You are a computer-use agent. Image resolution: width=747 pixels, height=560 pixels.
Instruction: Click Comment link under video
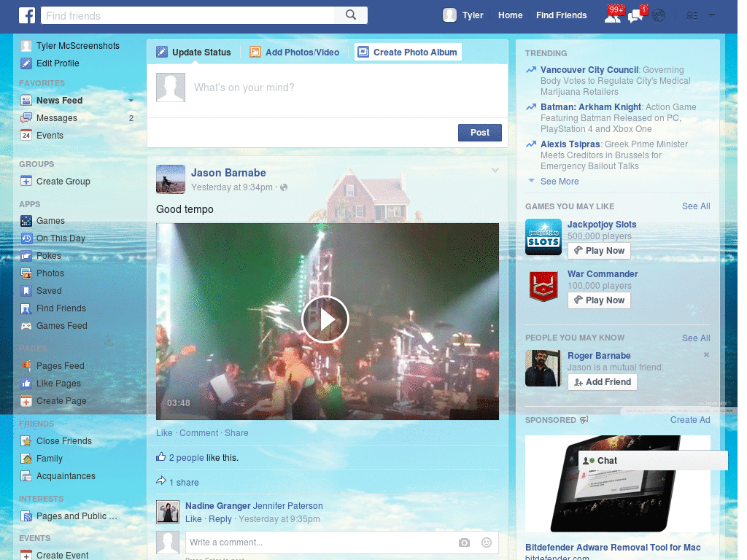(198, 433)
